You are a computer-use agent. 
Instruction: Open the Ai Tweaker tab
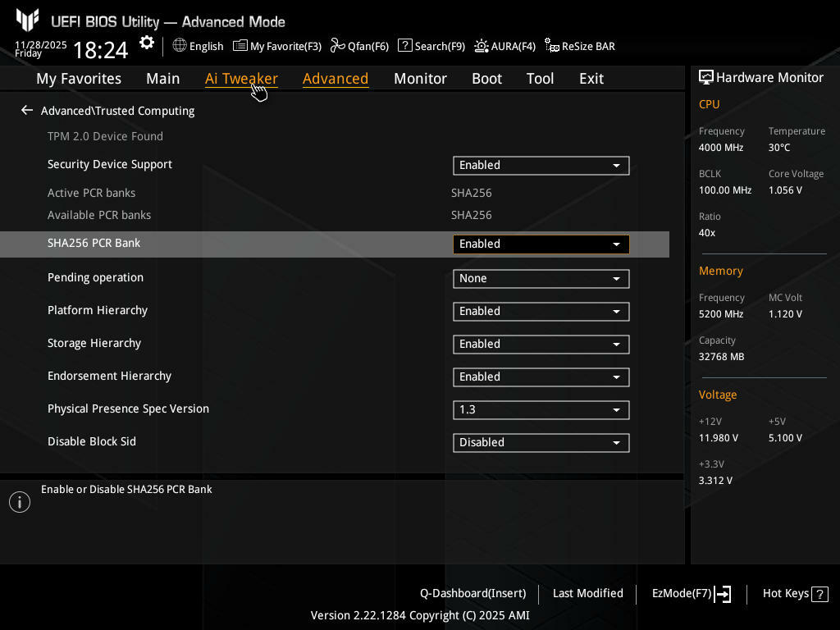click(x=241, y=79)
